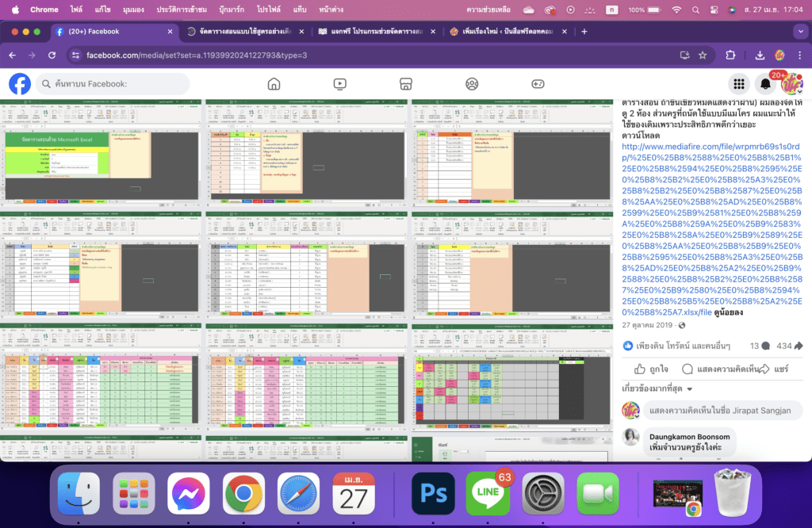Click the 13 comments count
This screenshot has width=812, height=528.
[x=760, y=346]
